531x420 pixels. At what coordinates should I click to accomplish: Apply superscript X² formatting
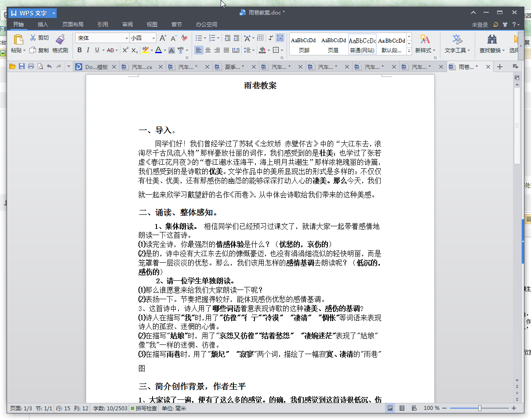click(125, 50)
